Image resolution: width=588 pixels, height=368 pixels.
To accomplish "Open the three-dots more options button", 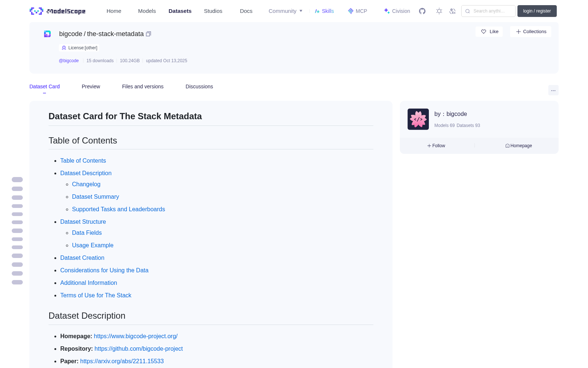I will pyautogui.click(x=553, y=90).
